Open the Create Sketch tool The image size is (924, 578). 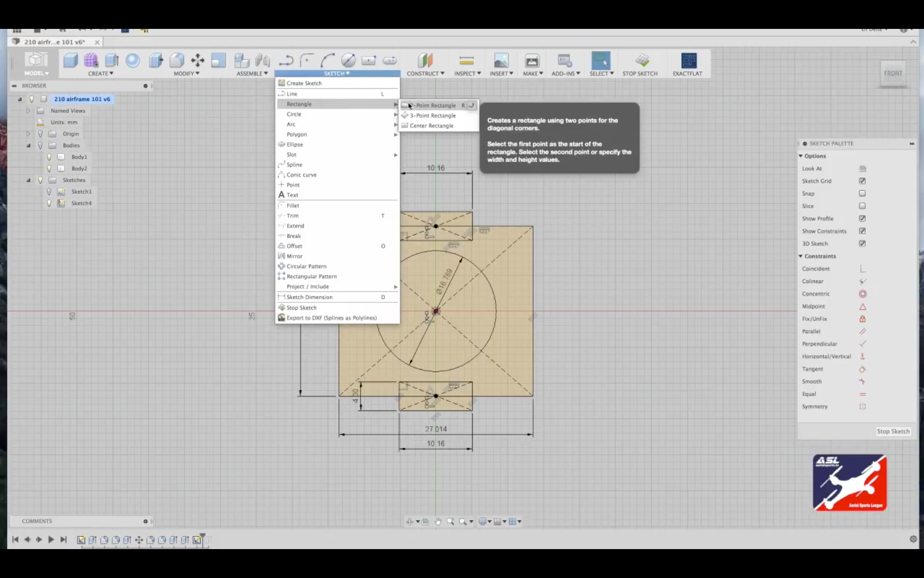[x=304, y=83]
